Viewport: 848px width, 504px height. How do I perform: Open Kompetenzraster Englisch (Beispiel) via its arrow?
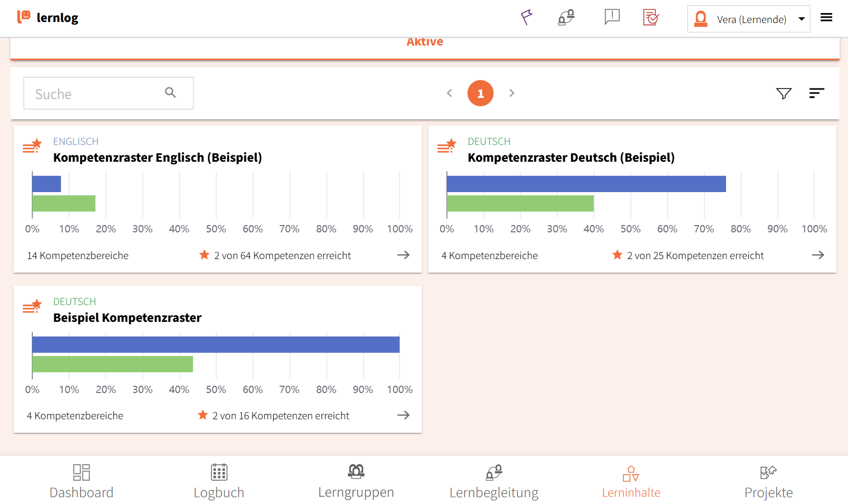[x=403, y=255]
